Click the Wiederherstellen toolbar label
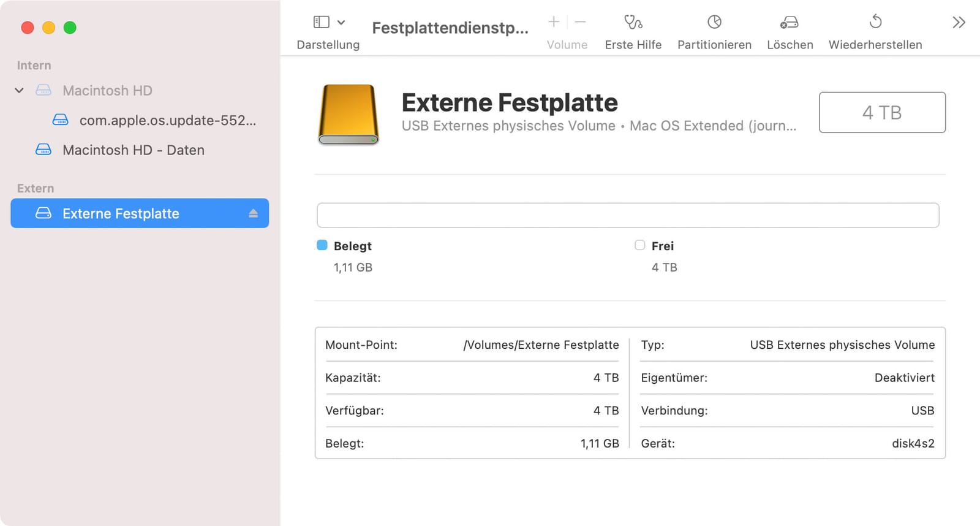The image size is (980, 526). click(x=875, y=45)
